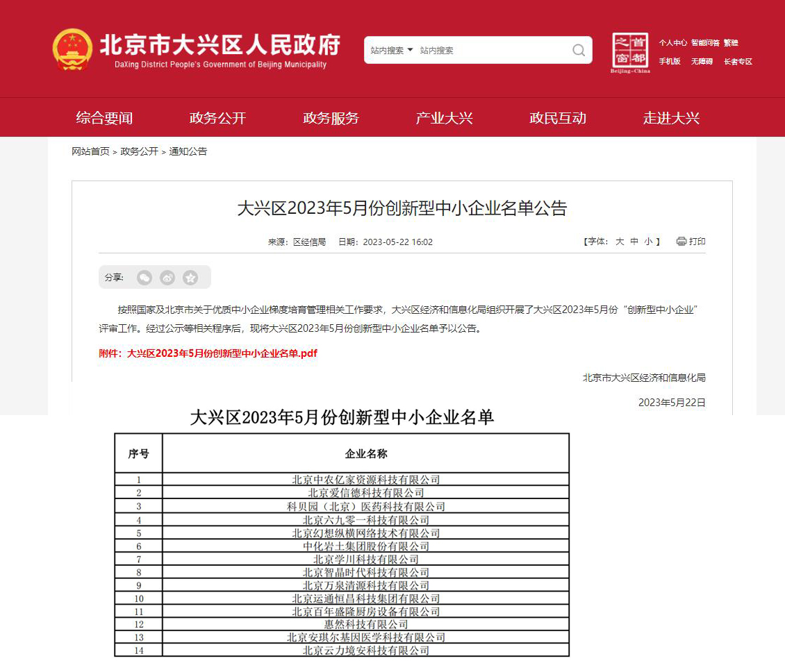Image resolution: width=785 pixels, height=672 pixels.
Task: Switch to 繁體 traditional Chinese version
Action: click(731, 42)
